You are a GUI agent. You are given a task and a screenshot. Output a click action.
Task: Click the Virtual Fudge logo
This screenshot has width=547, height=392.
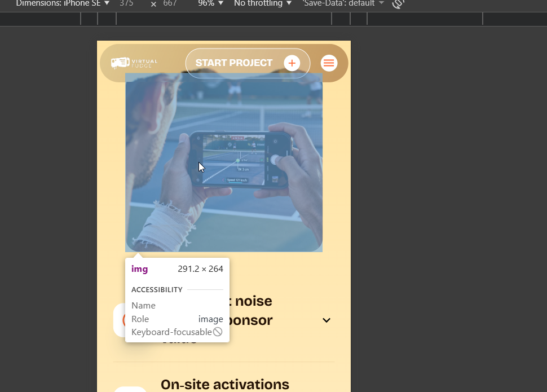point(134,63)
